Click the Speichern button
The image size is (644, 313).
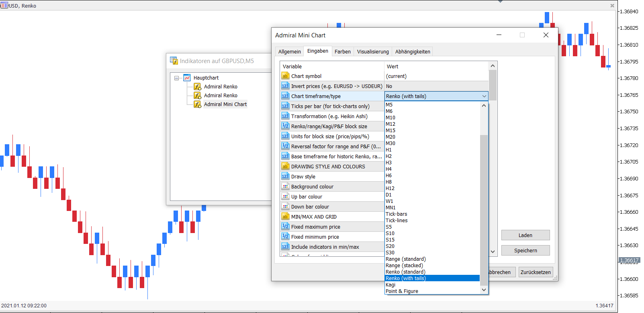pos(525,250)
